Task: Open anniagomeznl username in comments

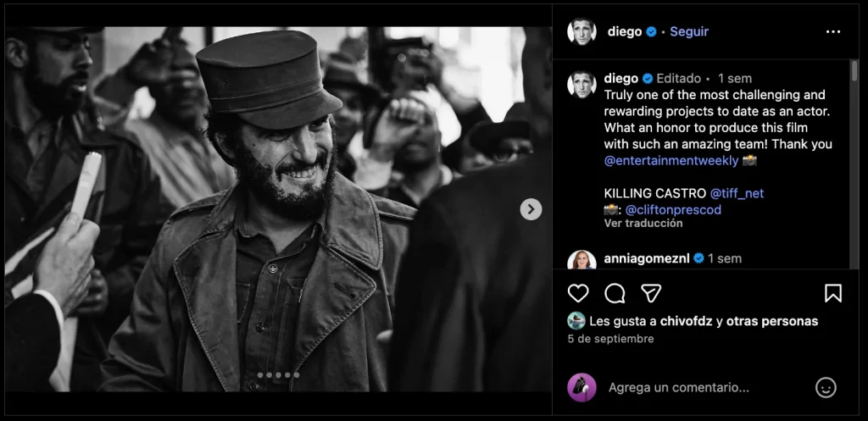Action: [647, 258]
